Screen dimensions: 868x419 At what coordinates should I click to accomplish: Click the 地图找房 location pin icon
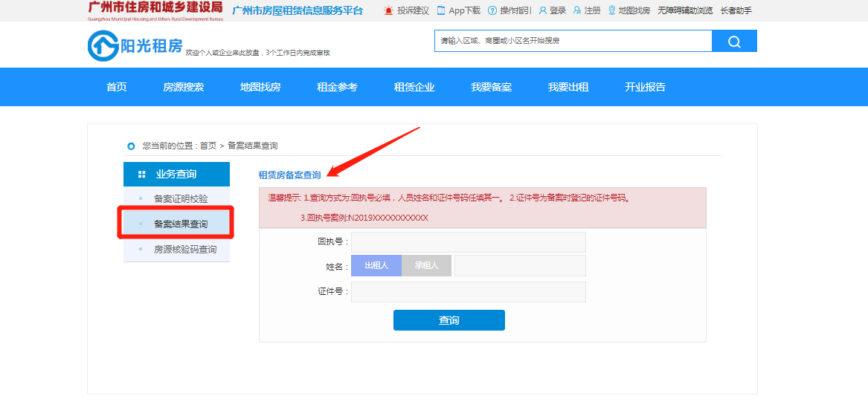[x=611, y=10]
